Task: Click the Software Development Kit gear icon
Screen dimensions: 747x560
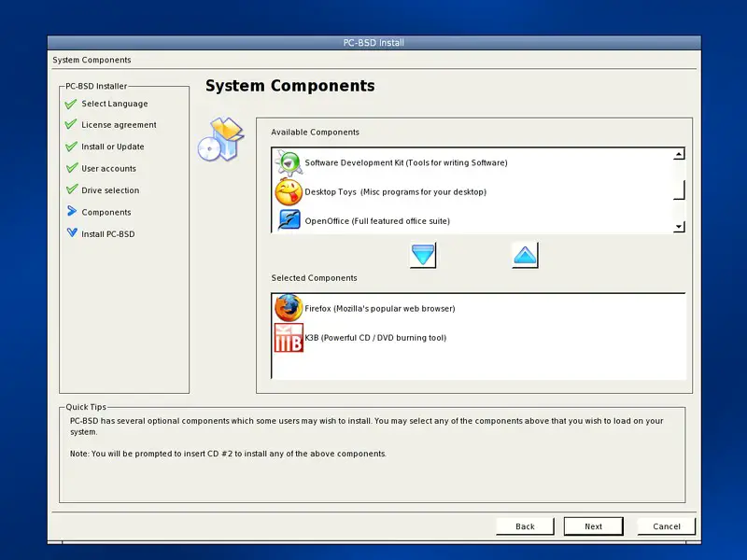Action: tap(289, 162)
